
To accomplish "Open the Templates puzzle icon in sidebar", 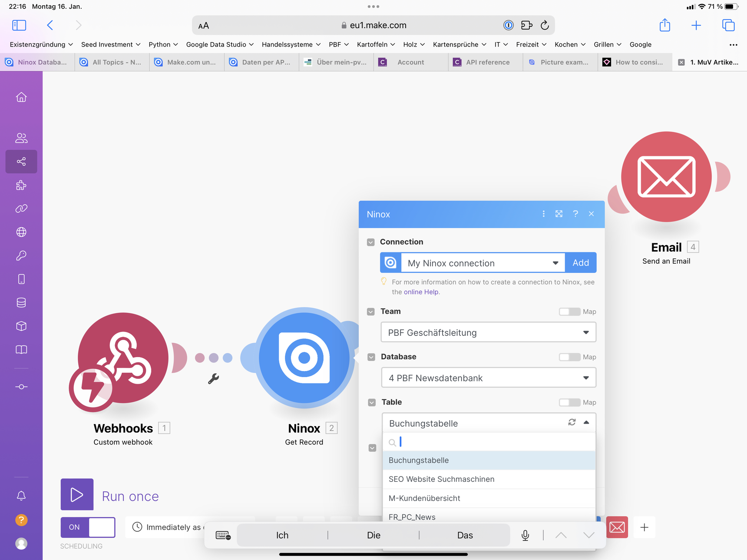I will coord(21,186).
